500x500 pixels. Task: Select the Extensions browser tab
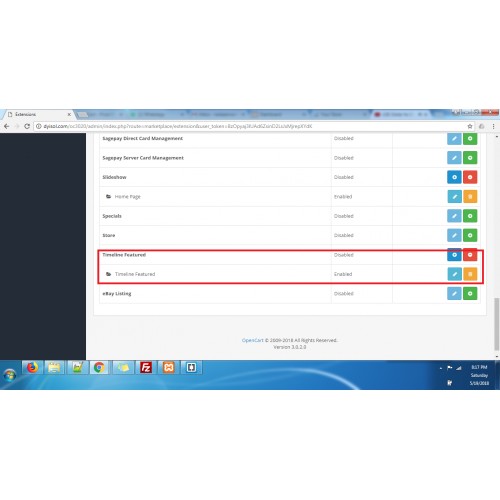tap(38, 114)
